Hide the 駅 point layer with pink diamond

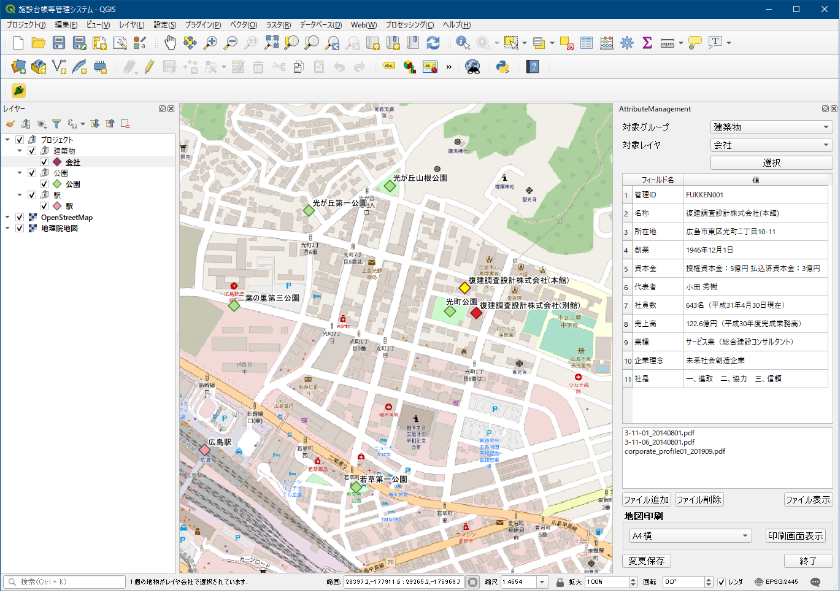tap(44, 206)
